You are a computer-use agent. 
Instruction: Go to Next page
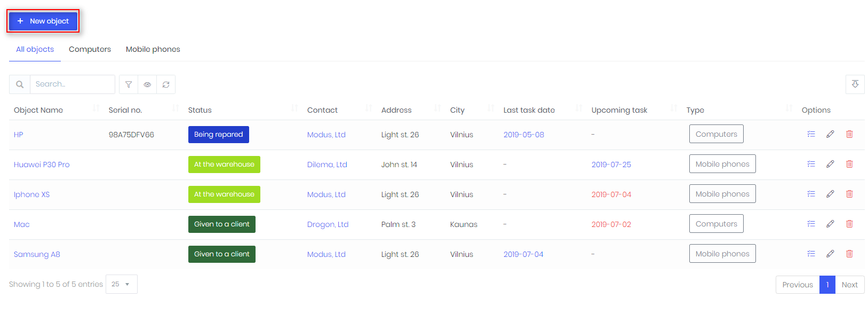(x=850, y=285)
